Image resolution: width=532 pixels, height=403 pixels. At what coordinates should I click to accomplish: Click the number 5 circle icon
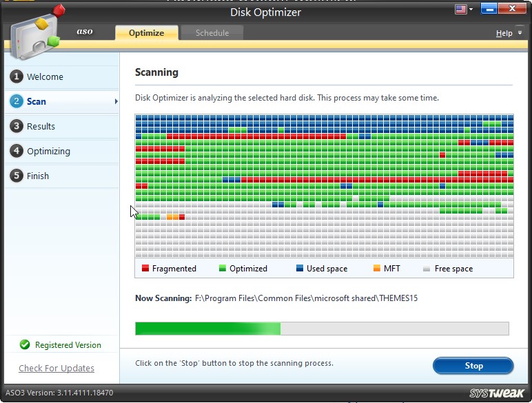(x=17, y=176)
